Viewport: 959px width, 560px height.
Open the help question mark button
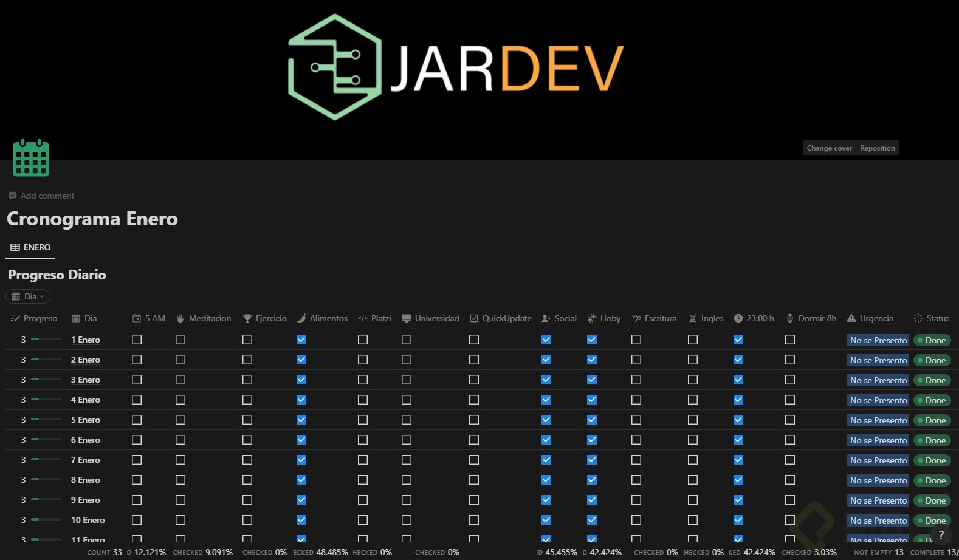[941, 534]
